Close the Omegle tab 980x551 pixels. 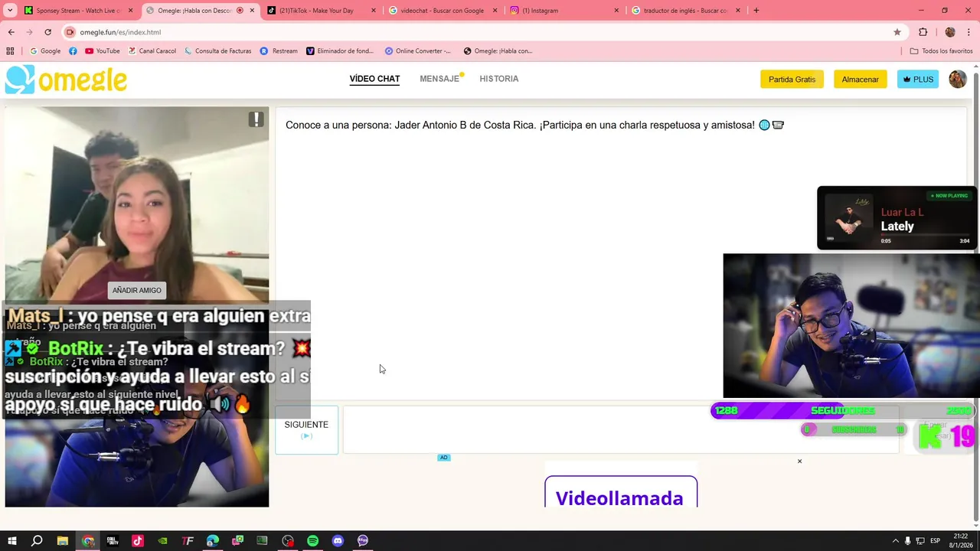[x=252, y=11]
